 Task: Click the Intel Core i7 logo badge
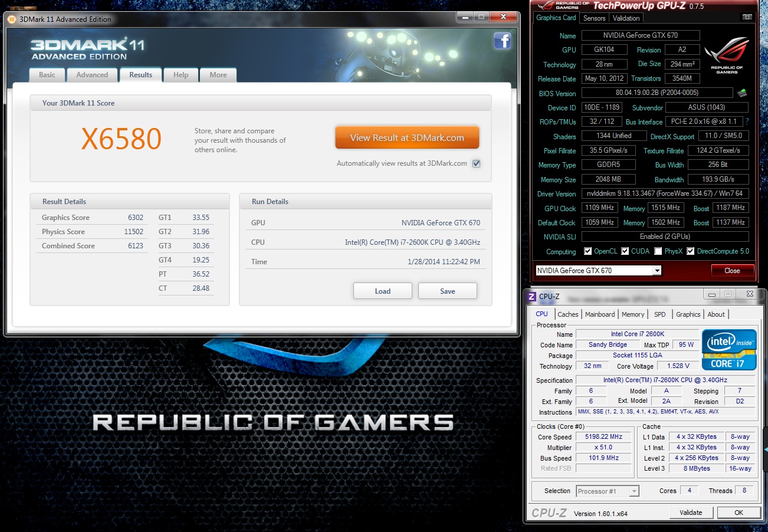point(729,350)
